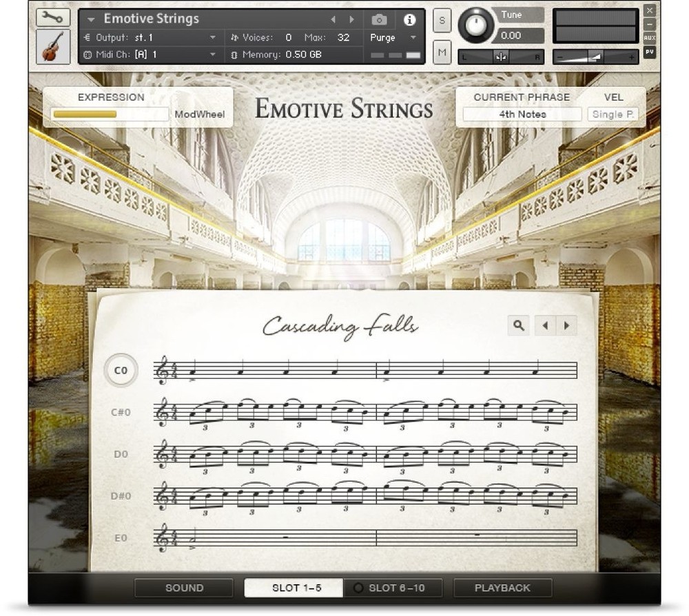Select the C0 keyswitch circle
689x616 pixels.
[x=121, y=369]
